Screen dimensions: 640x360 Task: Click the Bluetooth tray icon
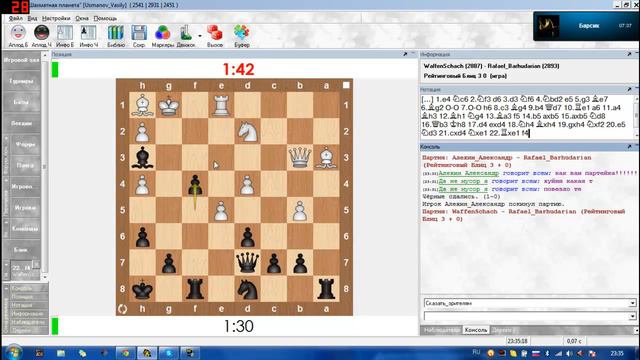pyautogui.click(x=547, y=353)
